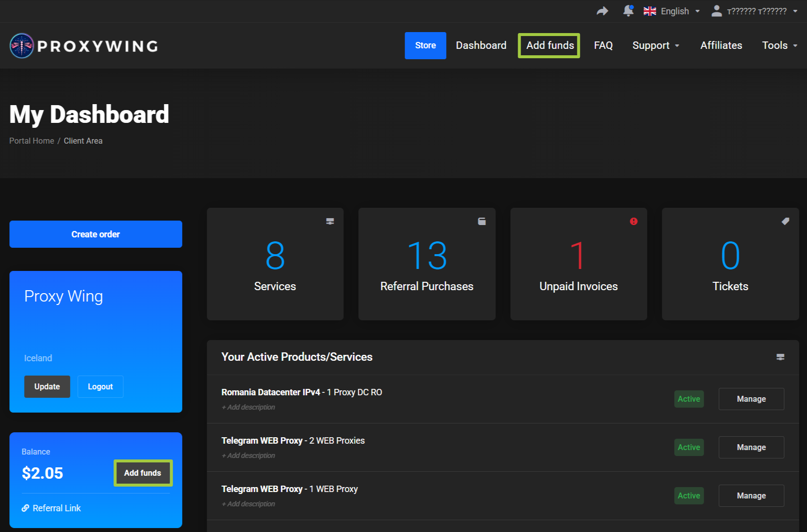This screenshot has height=532, width=807.
Task: Manage the Telegram WEB Proxy 1 WEB Proxy
Action: (x=751, y=495)
